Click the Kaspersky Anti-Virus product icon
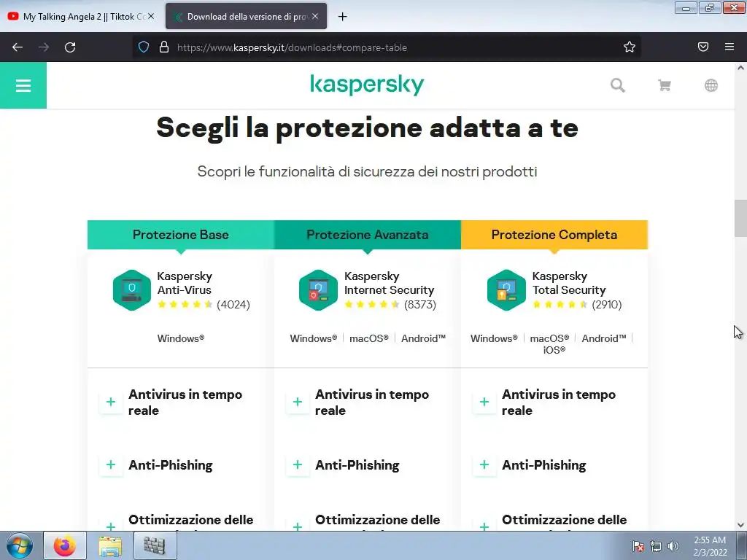Viewport: 747px width, 560px height. pos(132,290)
